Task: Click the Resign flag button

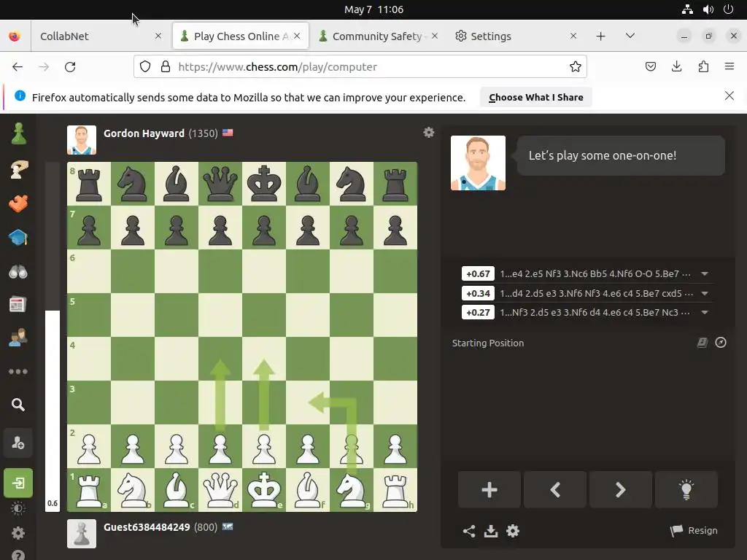Action: pos(694,531)
